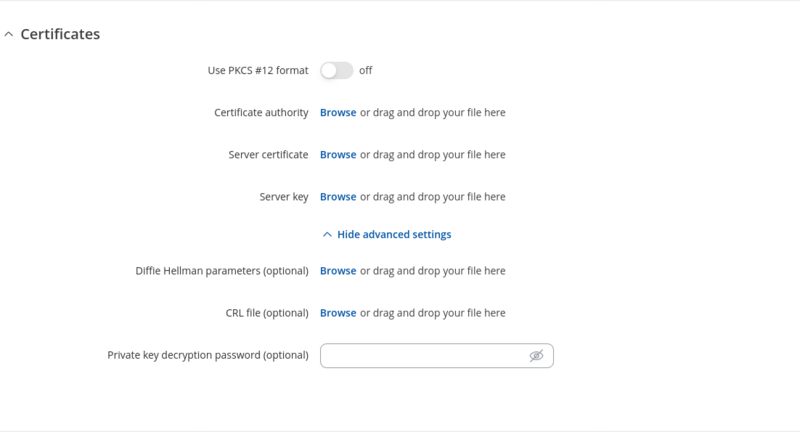Click drag-and-drop text beside Diffie Hellman parameters

[x=433, y=271]
